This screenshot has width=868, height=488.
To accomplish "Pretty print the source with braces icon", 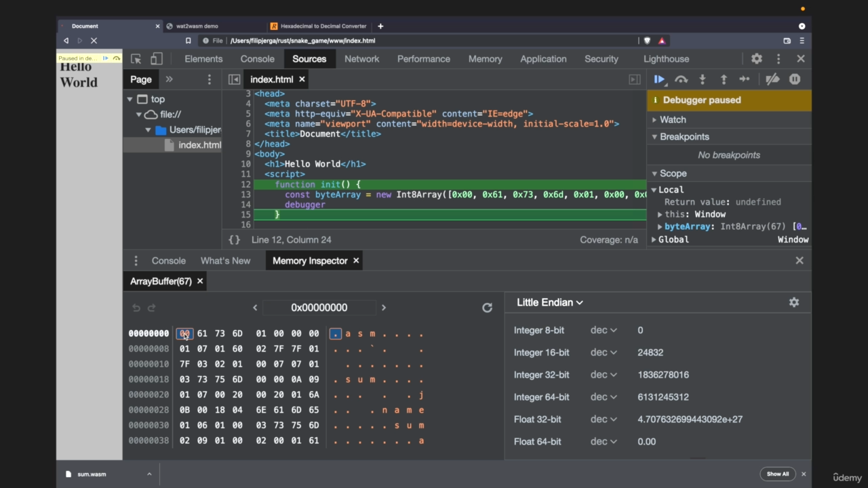I will [234, 240].
